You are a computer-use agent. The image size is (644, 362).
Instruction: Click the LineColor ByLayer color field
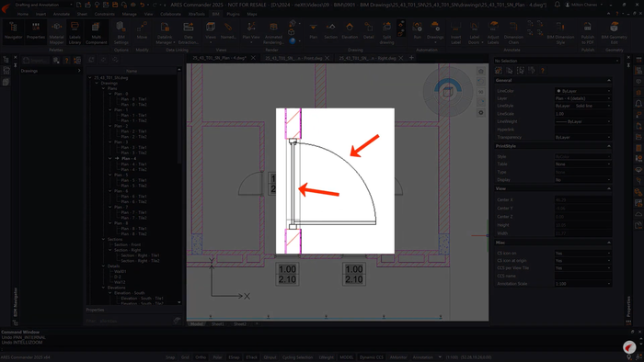[582, 91]
